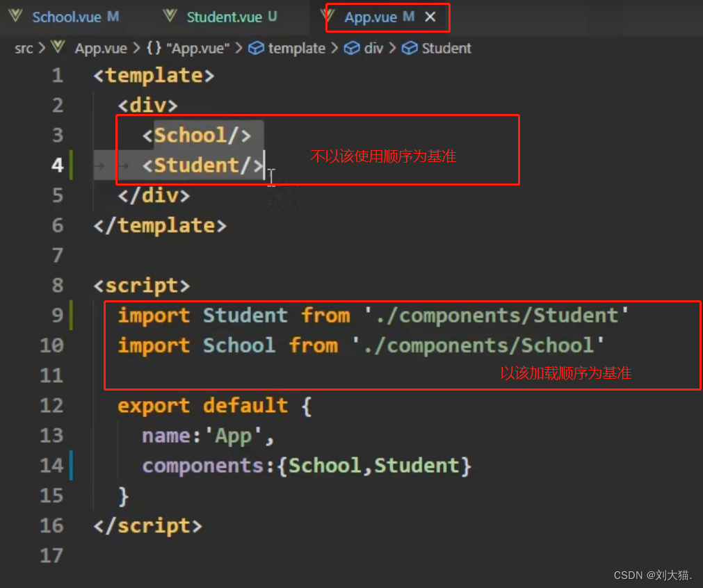Click closing brace on line 15
703x588 pixels.
(x=124, y=496)
